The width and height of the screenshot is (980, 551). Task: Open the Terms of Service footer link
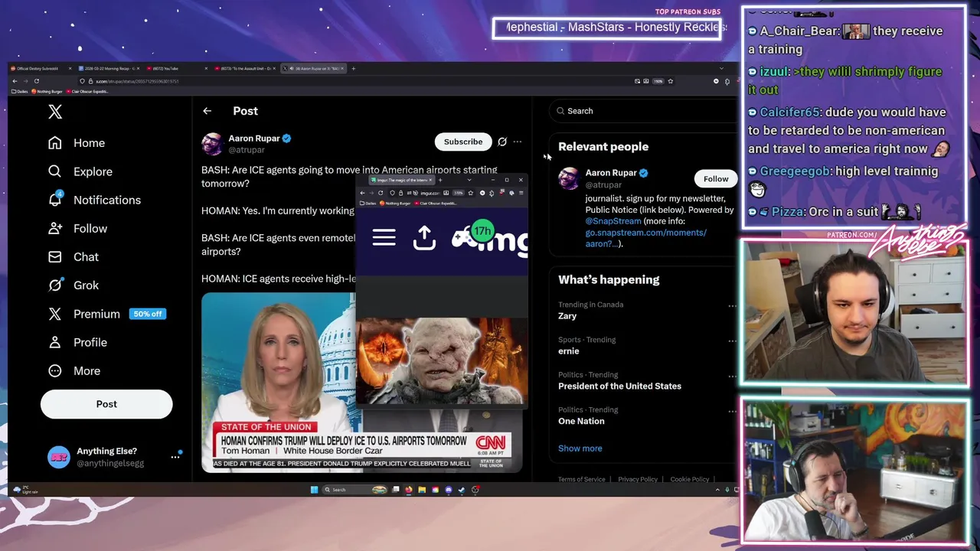coord(582,479)
